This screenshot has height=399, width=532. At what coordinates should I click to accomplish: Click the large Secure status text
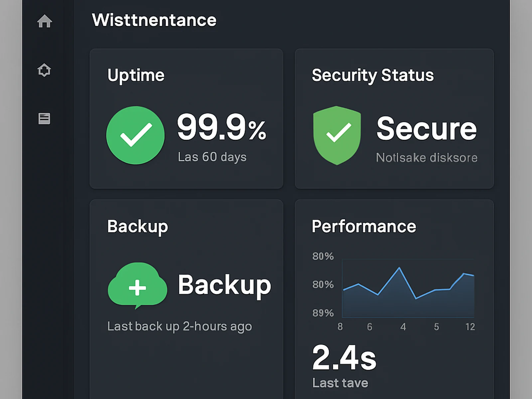(x=426, y=129)
